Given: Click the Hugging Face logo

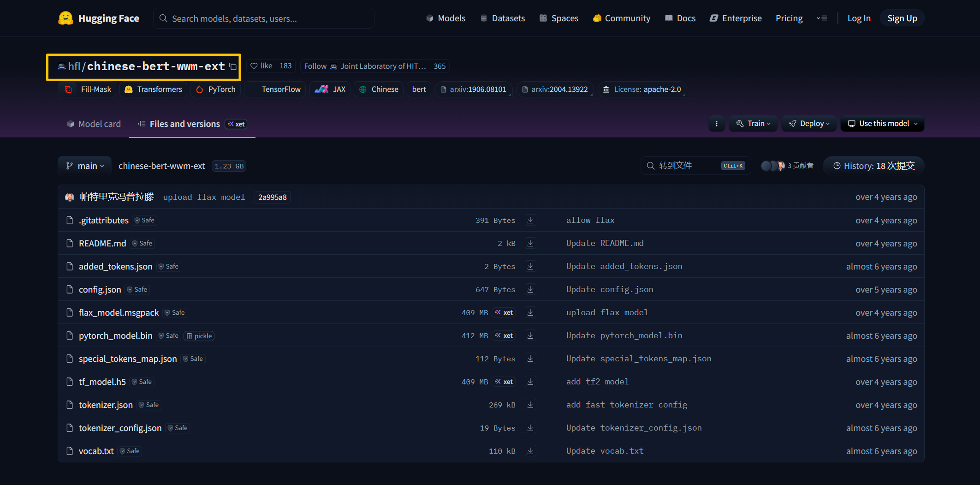Looking at the screenshot, I should point(99,18).
